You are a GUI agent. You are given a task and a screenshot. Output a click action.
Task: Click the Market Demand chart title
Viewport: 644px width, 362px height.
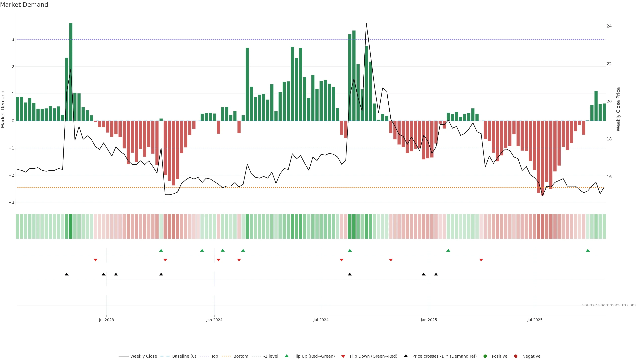click(24, 5)
